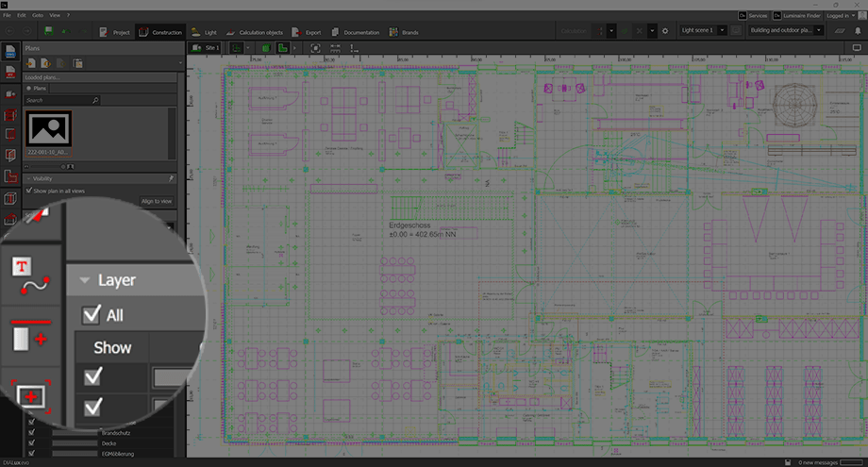Click the zoom-to-fit view icon
868x467 pixels.
click(315, 47)
